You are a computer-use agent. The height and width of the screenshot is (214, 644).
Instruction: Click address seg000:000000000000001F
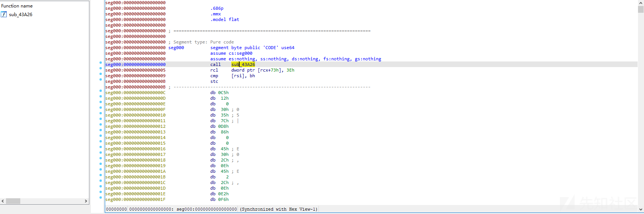coord(135,199)
